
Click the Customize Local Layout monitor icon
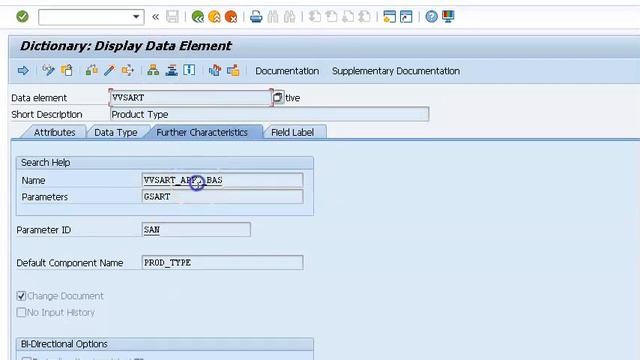pos(448,17)
